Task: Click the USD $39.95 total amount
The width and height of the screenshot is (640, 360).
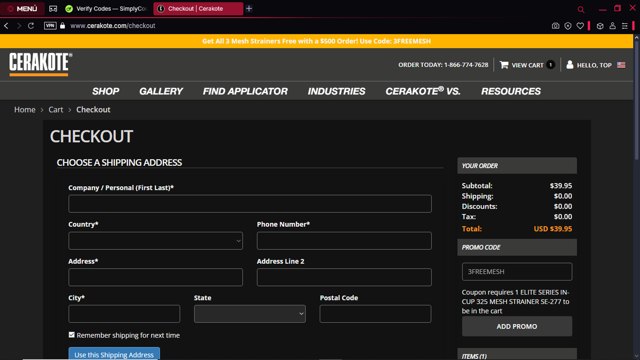Action: (553, 229)
